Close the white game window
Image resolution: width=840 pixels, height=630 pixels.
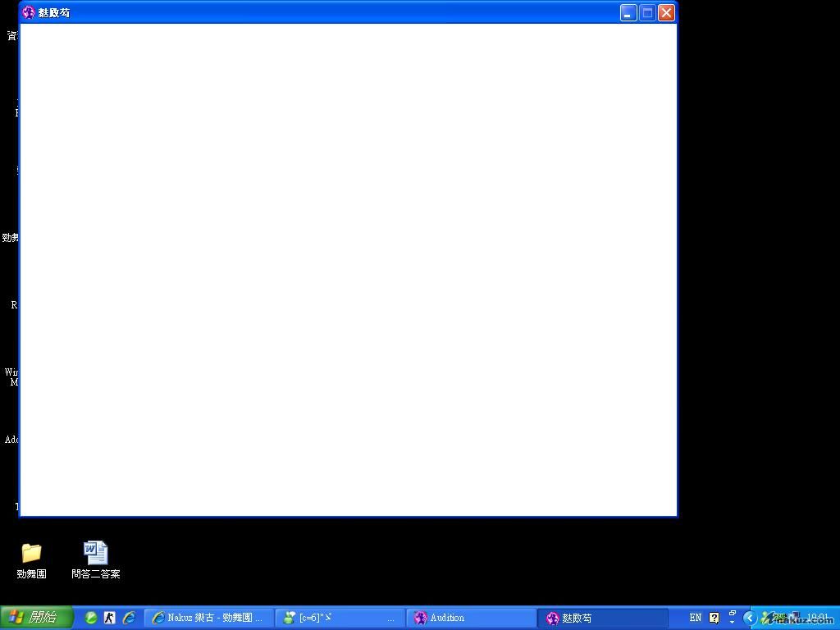[666, 12]
